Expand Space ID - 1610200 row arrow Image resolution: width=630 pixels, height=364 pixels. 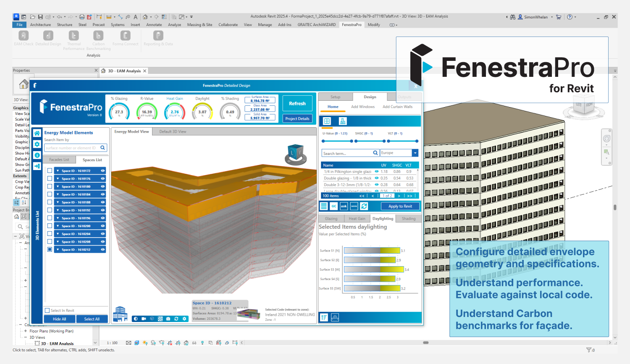pyautogui.click(x=58, y=226)
